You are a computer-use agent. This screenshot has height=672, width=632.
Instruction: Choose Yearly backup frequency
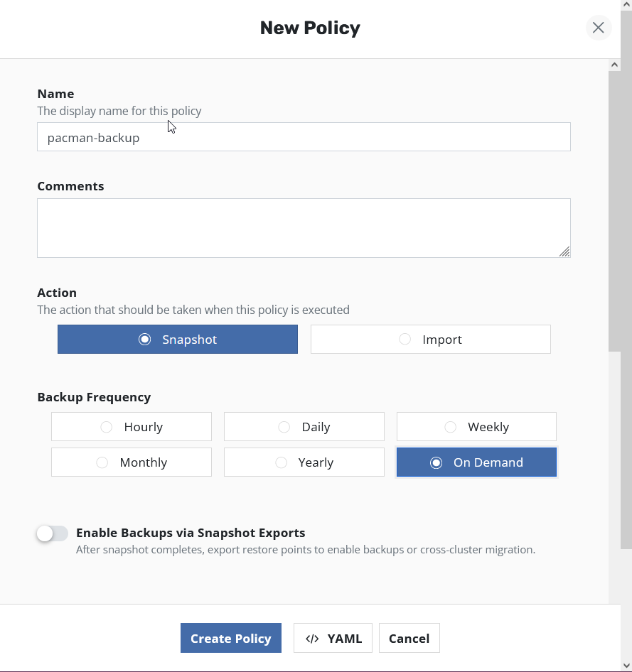[x=304, y=462]
